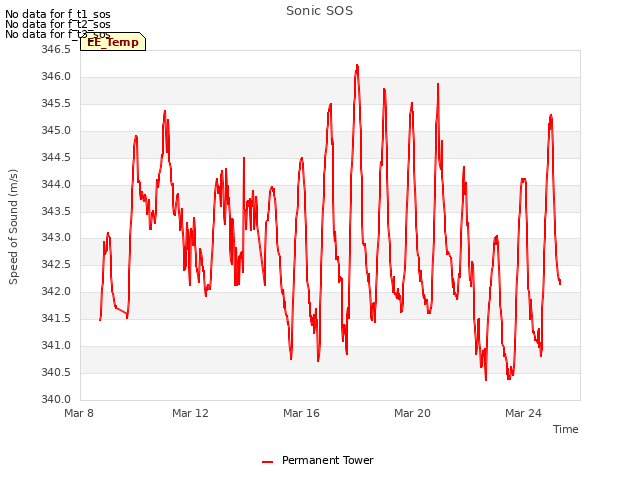The height and width of the screenshot is (480, 640).
Task: Click the 'No data for f_t1_sos' message
Action: [x=58, y=14]
